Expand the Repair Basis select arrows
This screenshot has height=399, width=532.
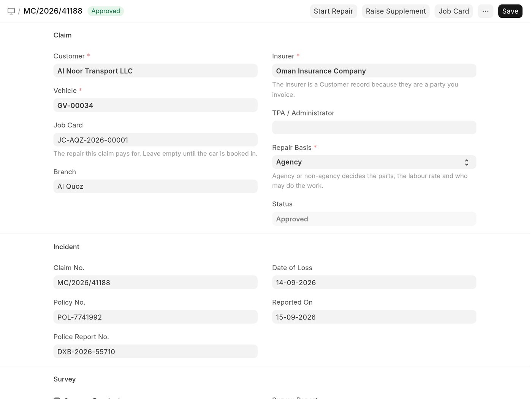tap(466, 162)
